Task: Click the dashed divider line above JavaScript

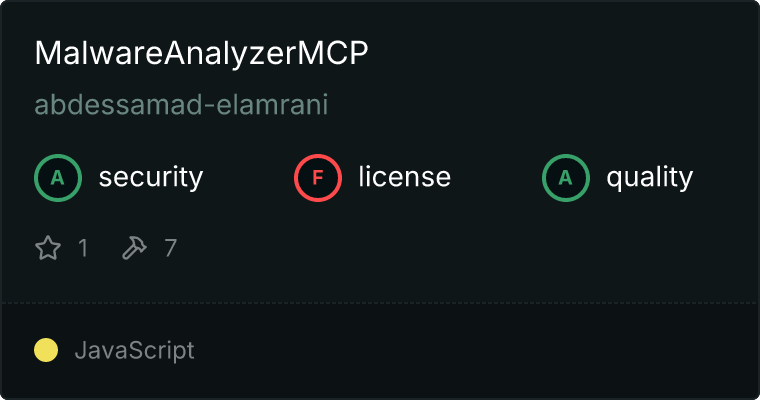Action: click(380, 303)
